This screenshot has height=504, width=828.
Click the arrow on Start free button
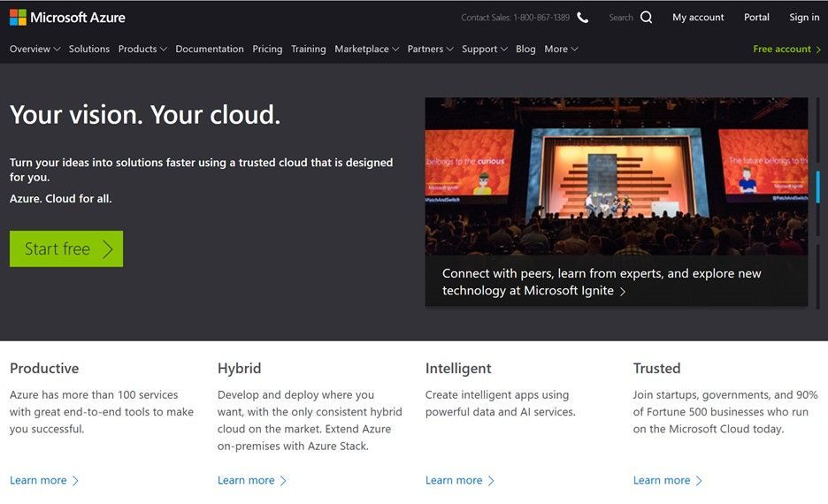tap(108, 248)
